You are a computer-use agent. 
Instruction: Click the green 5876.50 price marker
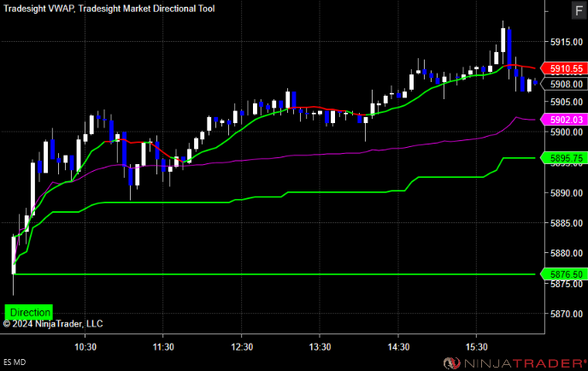click(563, 274)
